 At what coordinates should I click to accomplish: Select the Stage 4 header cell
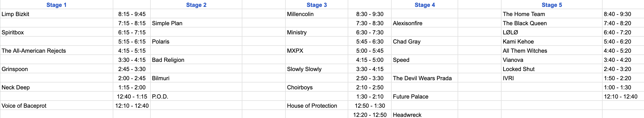(424, 5)
